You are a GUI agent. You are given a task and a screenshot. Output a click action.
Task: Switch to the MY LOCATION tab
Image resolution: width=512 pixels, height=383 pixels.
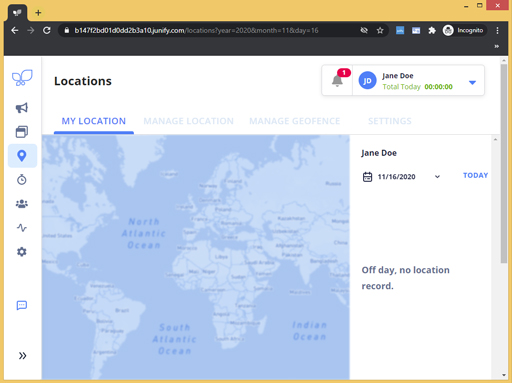(x=94, y=121)
